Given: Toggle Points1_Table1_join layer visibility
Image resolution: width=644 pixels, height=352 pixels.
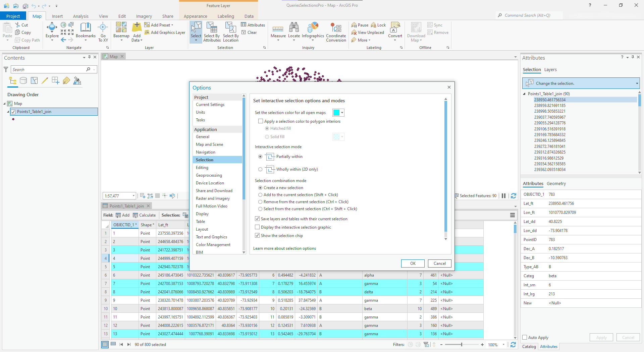Looking at the screenshot, I should [x=13, y=112].
